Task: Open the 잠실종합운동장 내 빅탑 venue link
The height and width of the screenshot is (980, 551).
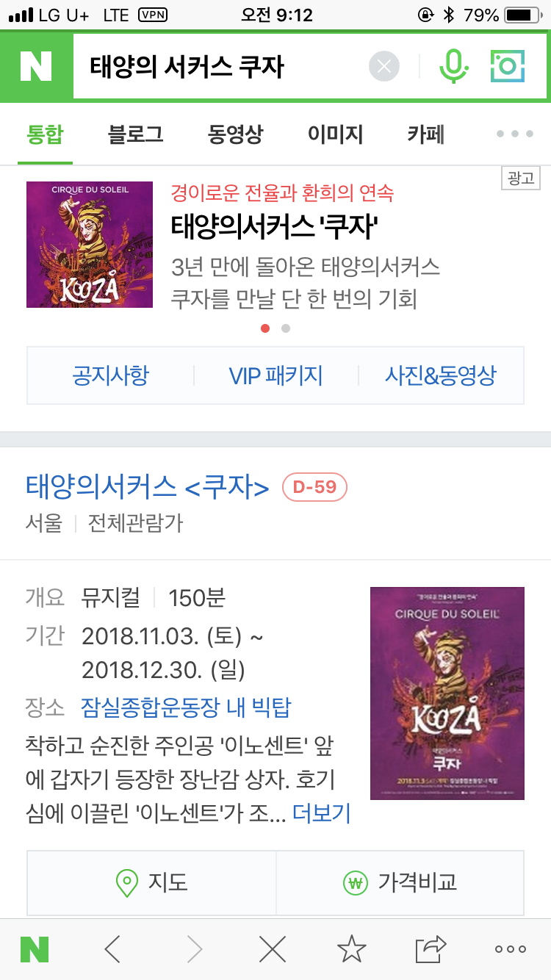Action: 187,707
